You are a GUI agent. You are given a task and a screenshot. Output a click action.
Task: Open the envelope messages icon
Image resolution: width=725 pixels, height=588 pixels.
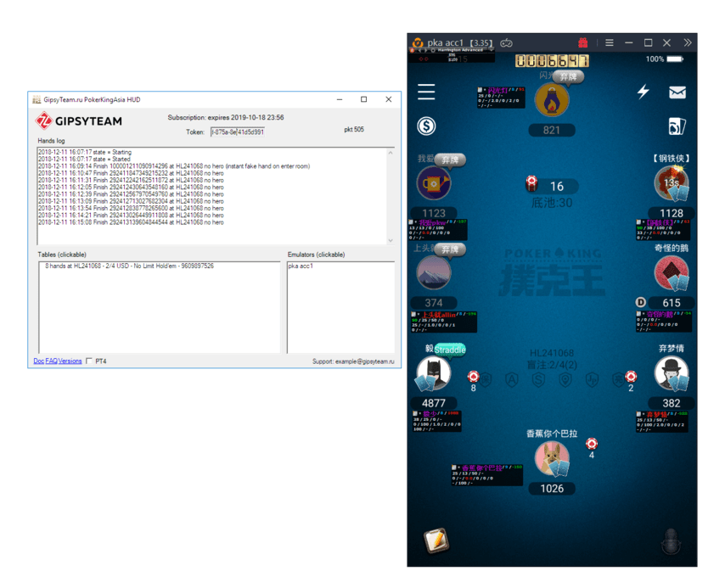677,92
